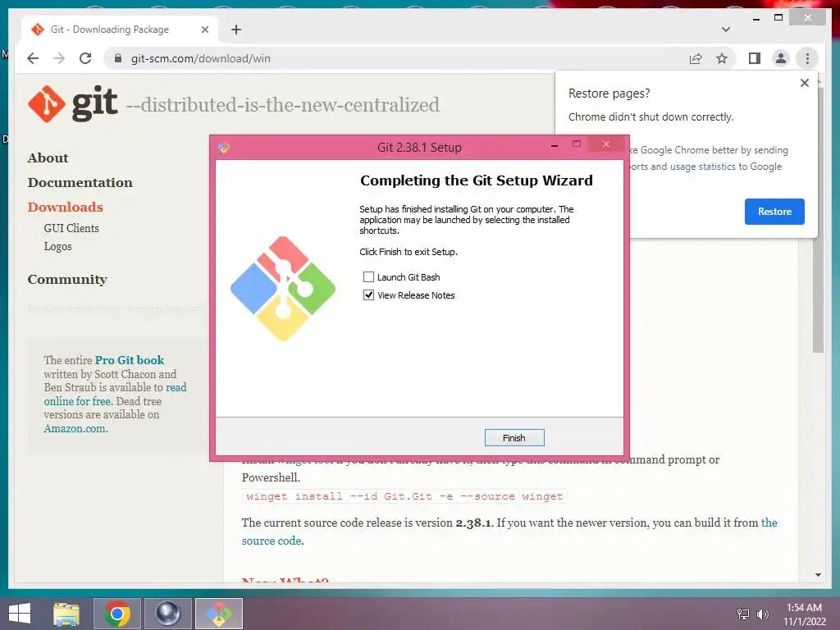The height and width of the screenshot is (630, 840).
Task: Click the Chrome forward arrow
Action: [x=59, y=58]
